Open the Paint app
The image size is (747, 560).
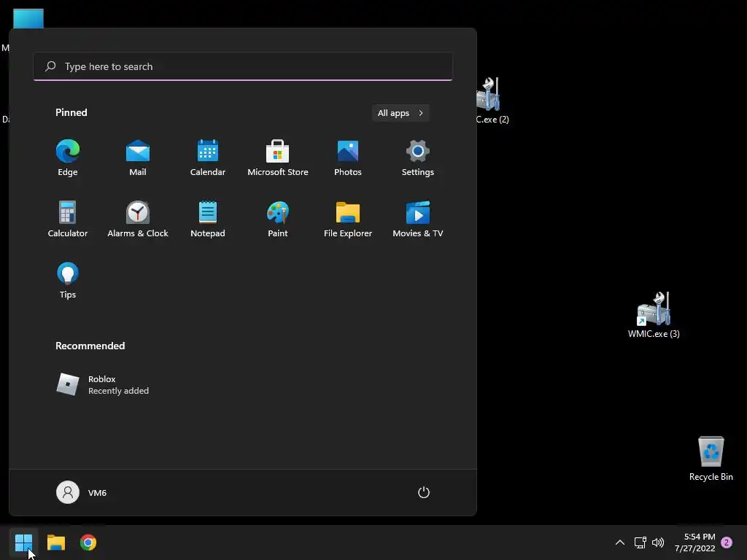point(278,219)
